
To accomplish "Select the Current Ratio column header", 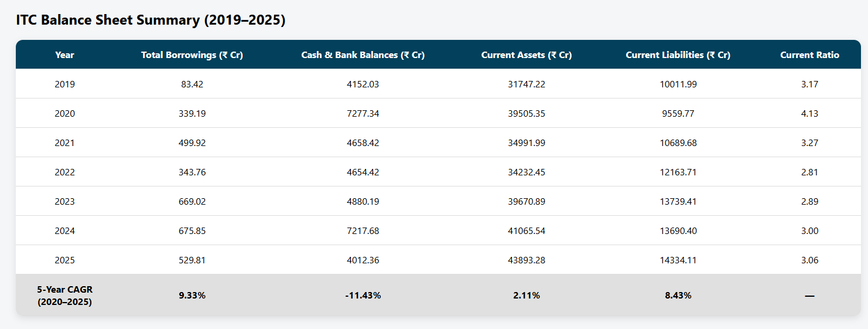I will 809,55.
